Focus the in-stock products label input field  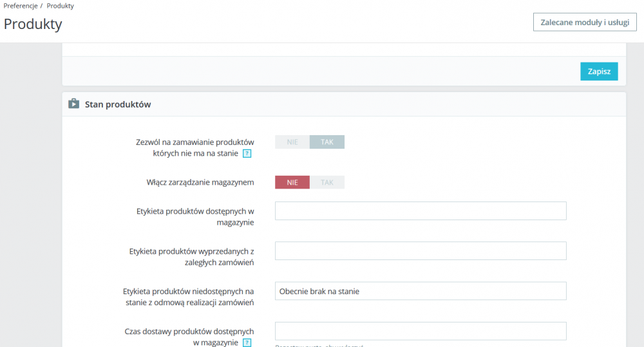pyautogui.click(x=421, y=211)
